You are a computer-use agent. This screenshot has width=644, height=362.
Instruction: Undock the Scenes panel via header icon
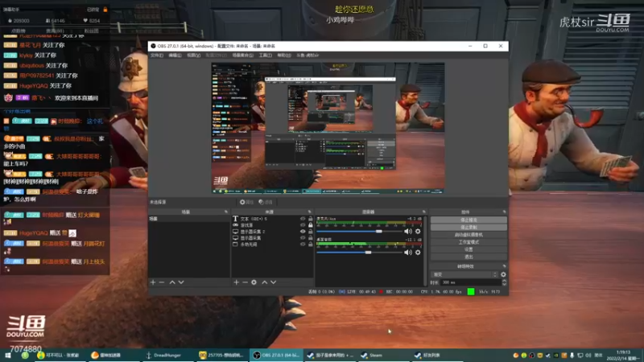(x=226, y=212)
